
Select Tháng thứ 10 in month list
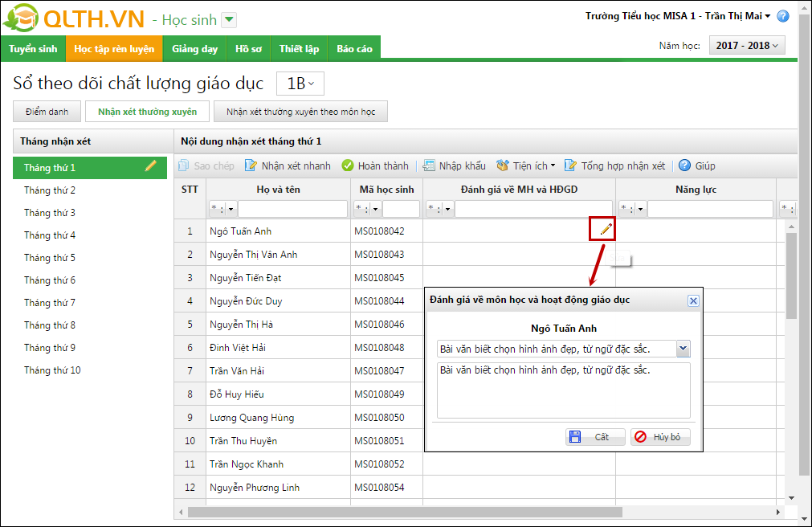coord(90,370)
